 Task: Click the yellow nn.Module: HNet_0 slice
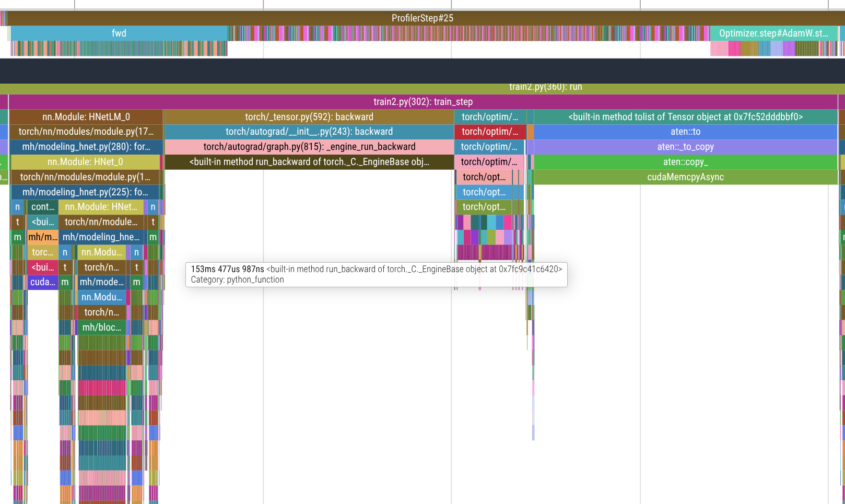click(85, 162)
